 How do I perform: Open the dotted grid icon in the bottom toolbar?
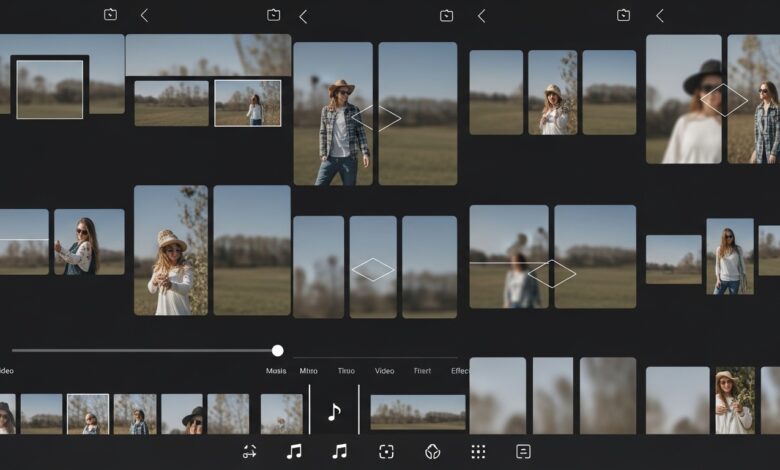[478, 452]
